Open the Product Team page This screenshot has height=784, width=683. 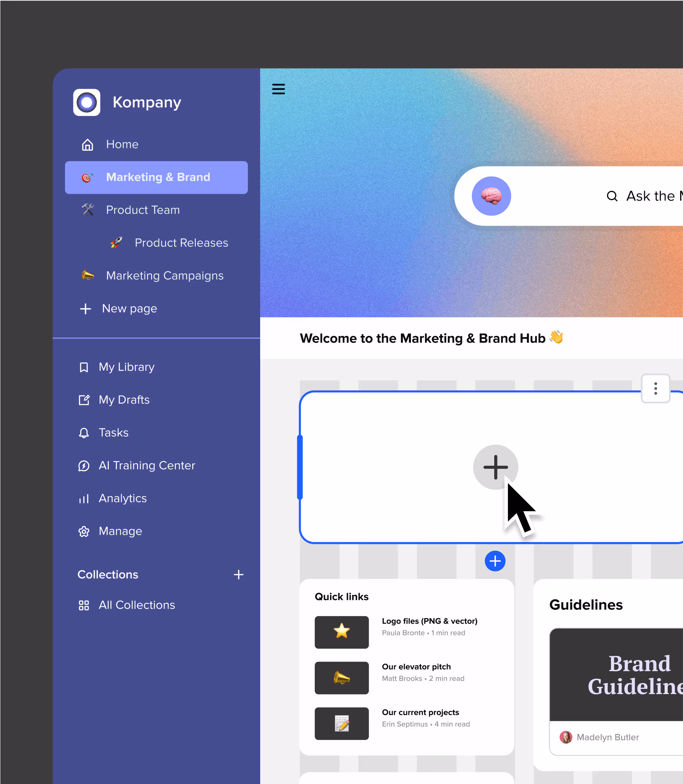click(143, 210)
